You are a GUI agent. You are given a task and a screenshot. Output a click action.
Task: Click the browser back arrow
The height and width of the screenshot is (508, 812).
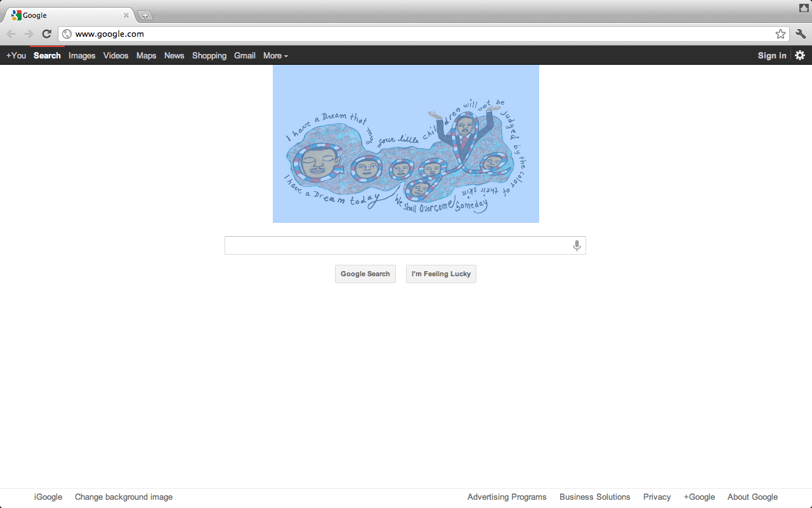coord(11,34)
